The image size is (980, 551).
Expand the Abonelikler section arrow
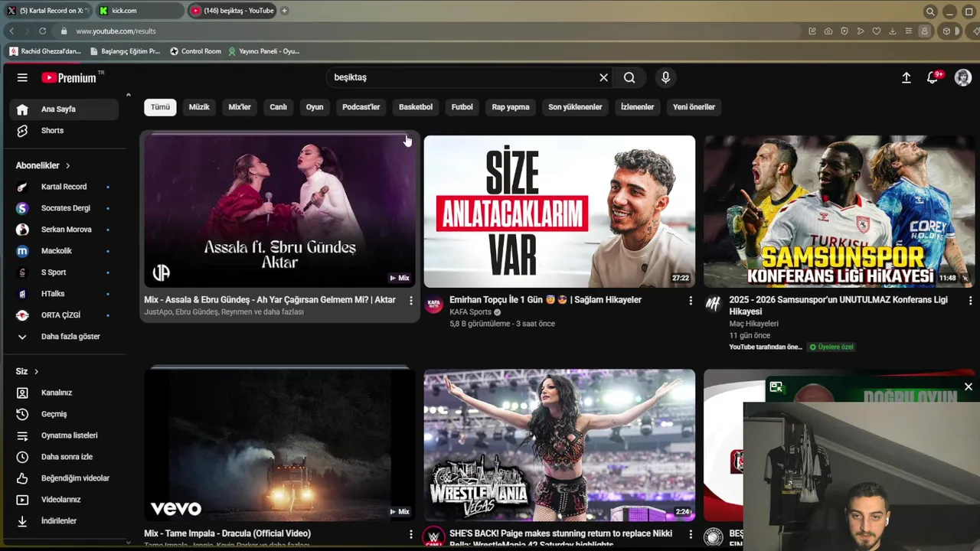(x=68, y=165)
